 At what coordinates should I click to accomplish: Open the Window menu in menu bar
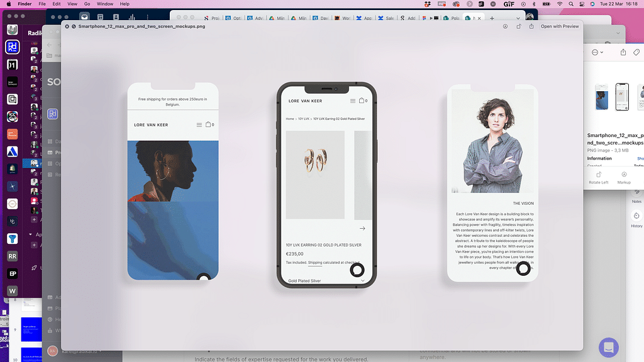tap(105, 4)
